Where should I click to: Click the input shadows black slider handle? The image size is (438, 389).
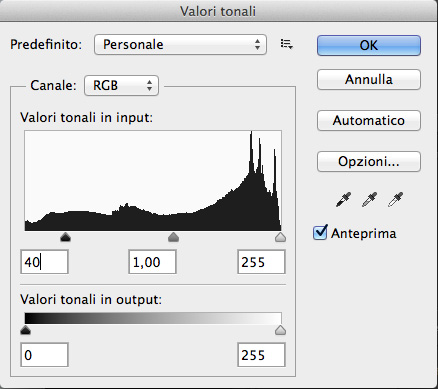click(x=65, y=237)
